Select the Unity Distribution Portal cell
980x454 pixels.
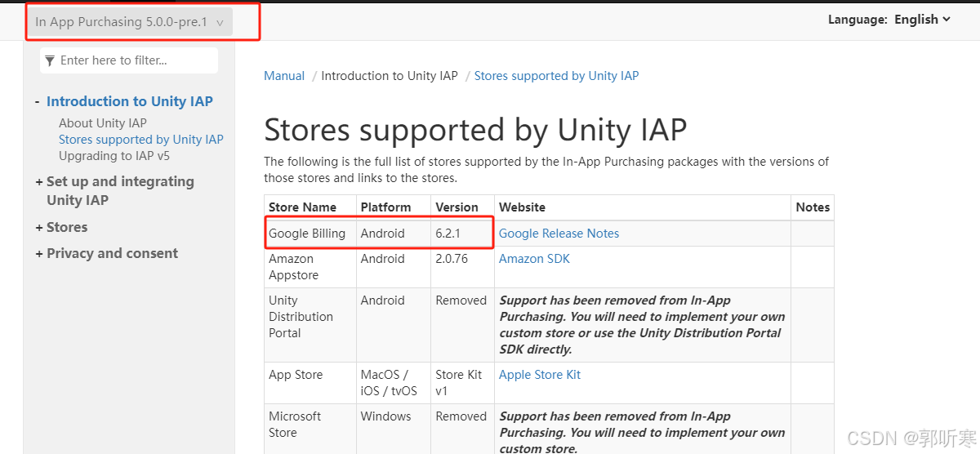[x=310, y=325]
